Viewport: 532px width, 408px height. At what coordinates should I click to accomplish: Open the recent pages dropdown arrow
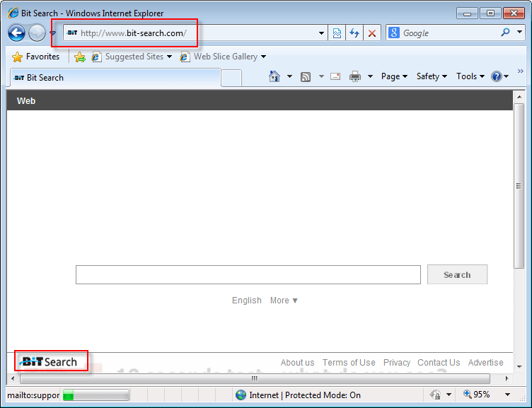coord(53,33)
